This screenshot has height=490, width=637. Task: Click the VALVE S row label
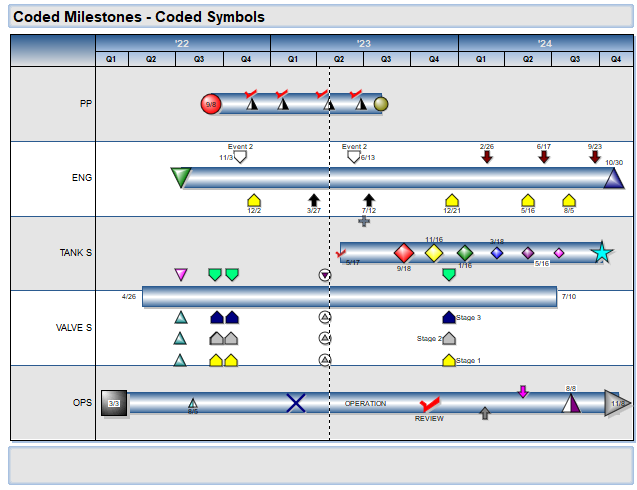[x=74, y=328]
